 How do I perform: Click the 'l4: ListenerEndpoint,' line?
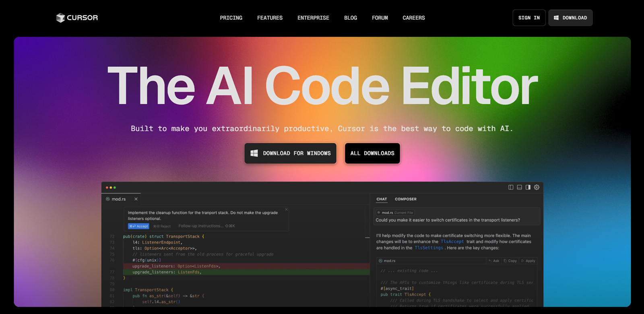(x=157, y=242)
